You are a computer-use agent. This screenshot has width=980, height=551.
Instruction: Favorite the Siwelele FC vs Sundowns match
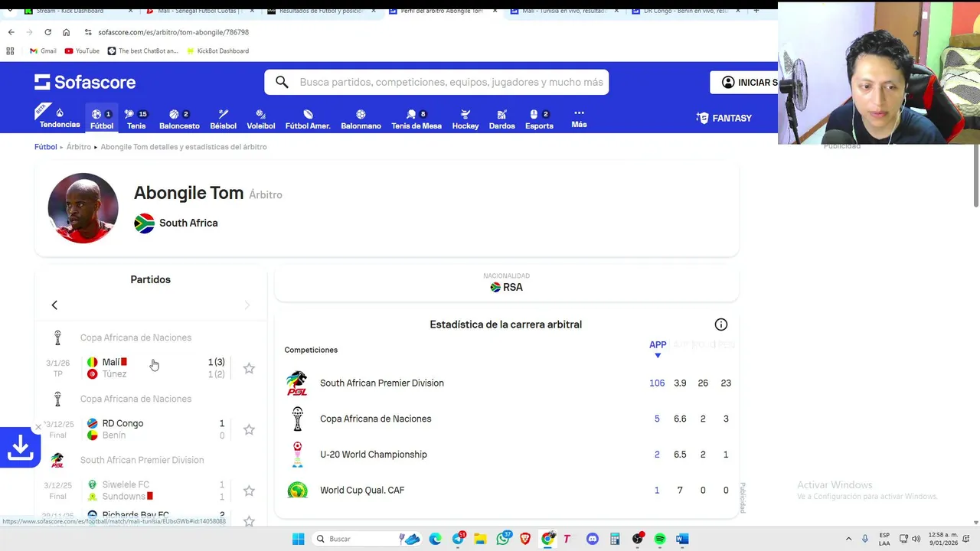coord(249,491)
